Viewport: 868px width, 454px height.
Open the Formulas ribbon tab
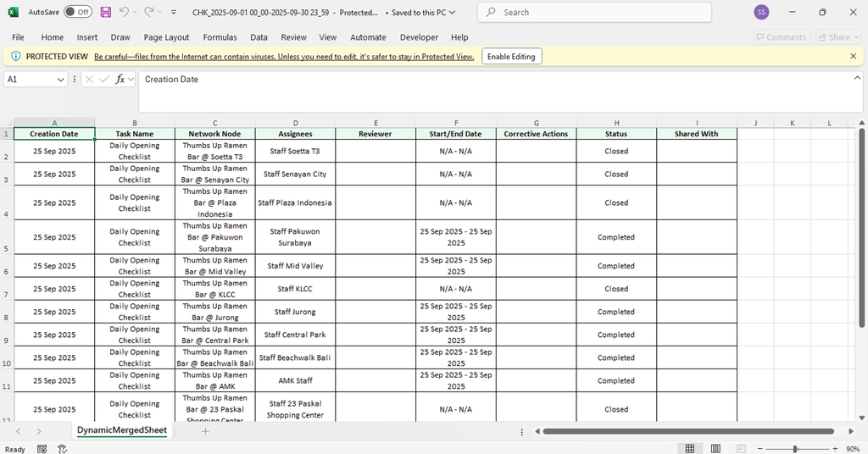[220, 37]
